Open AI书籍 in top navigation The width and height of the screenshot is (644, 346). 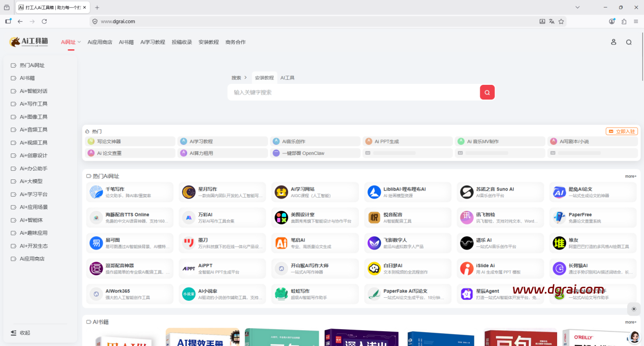pyautogui.click(x=126, y=42)
